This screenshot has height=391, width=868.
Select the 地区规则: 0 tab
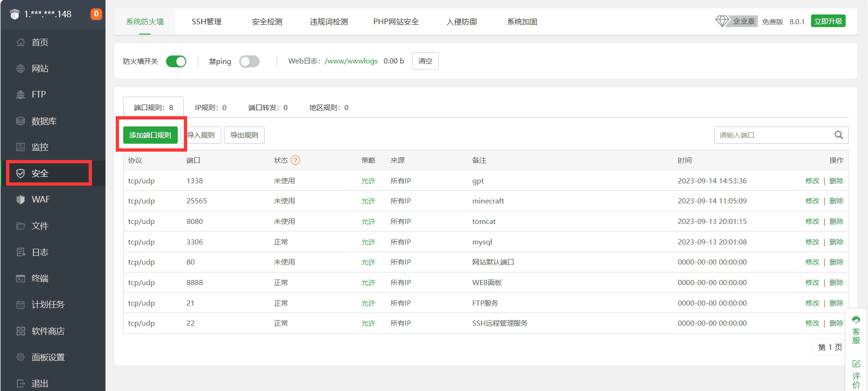329,107
